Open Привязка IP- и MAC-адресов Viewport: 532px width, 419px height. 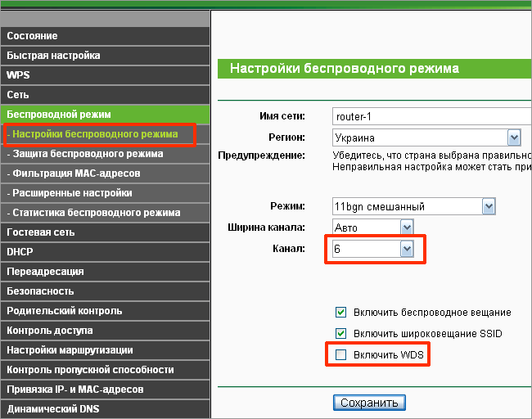coord(105,390)
